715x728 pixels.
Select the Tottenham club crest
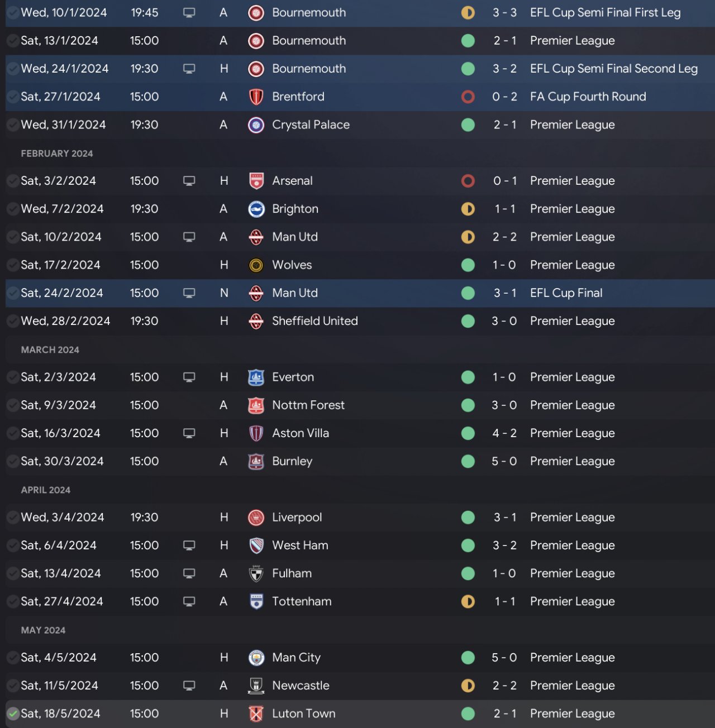tap(256, 601)
